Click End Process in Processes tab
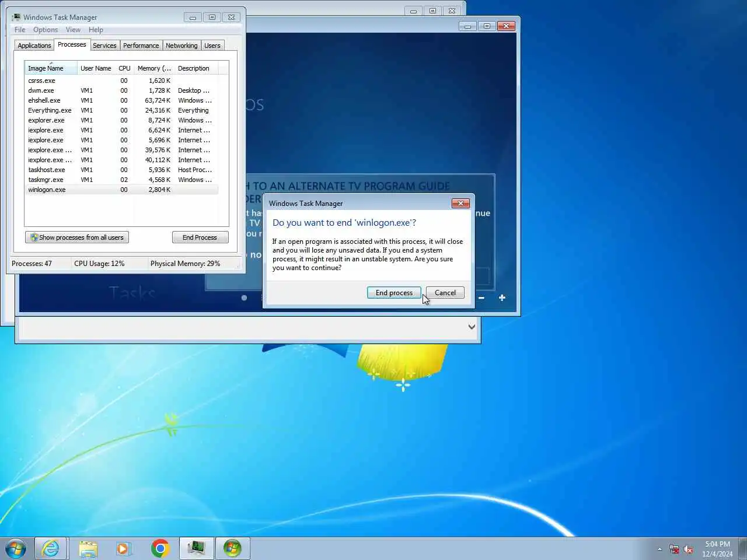This screenshot has width=747, height=560. click(200, 237)
